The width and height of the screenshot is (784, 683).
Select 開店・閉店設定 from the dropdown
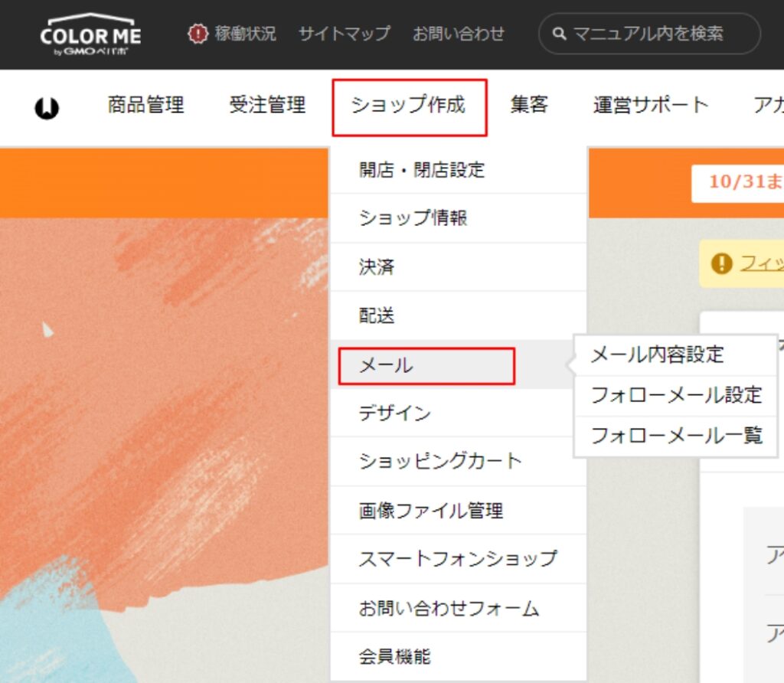pos(422,170)
